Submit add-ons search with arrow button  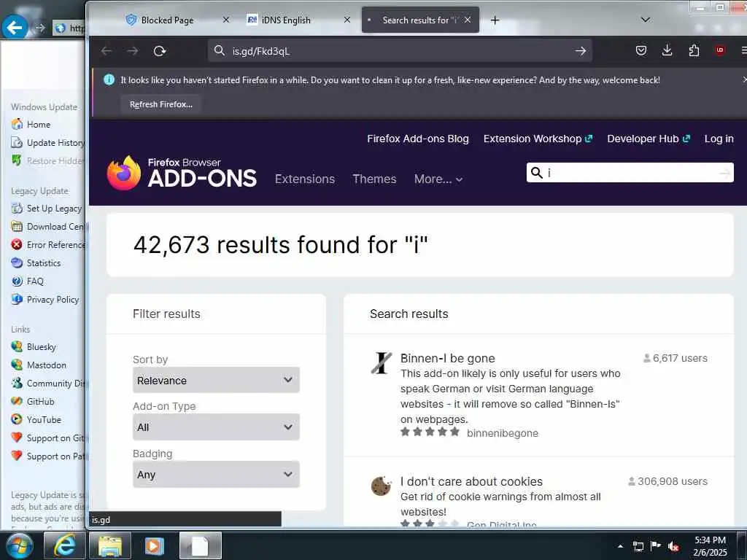tap(724, 172)
